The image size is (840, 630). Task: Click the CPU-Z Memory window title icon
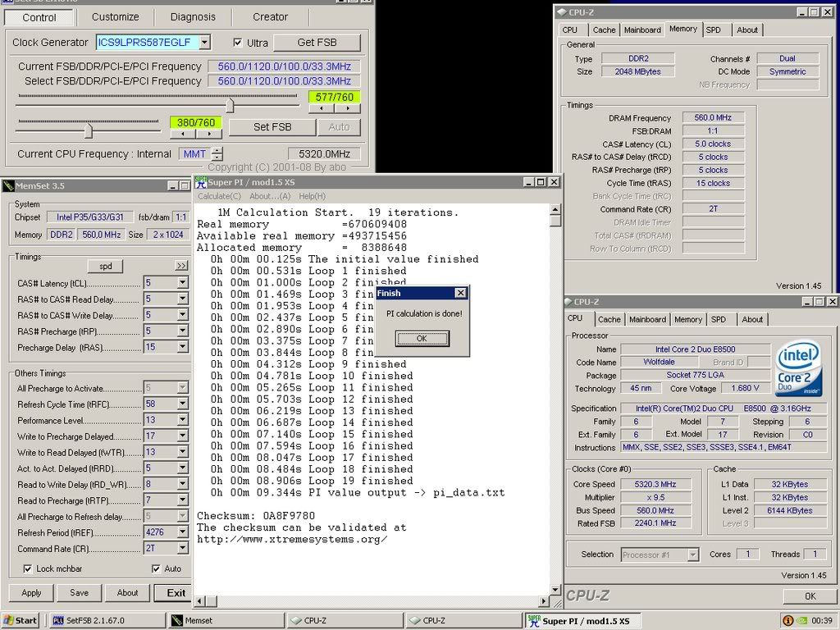point(561,11)
